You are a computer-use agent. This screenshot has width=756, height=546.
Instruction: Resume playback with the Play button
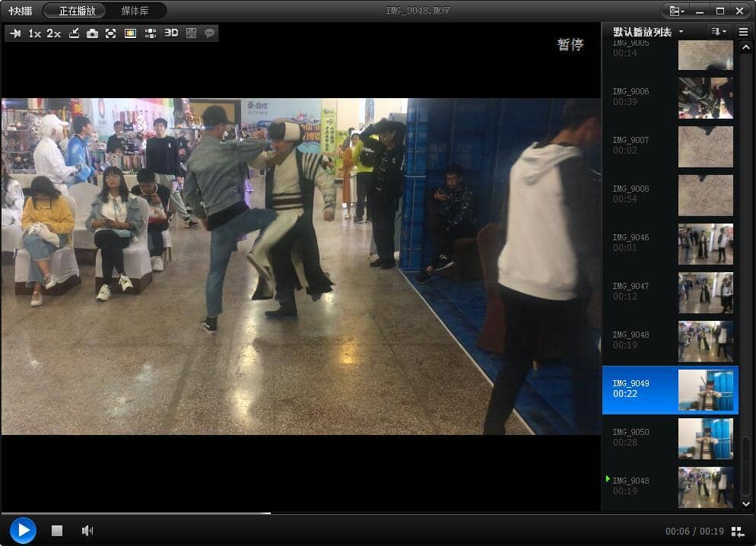point(23,530)
